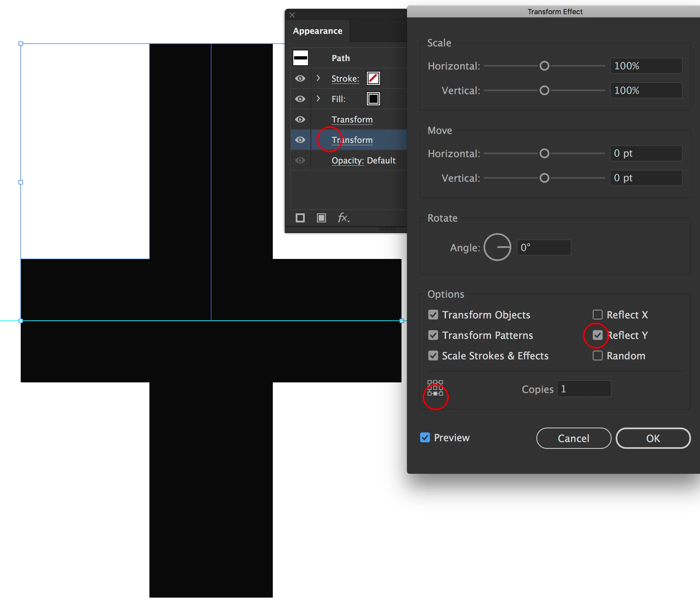Image resolution: width=700 pixels, height=609 pixels.
Task: Click the Cancel button
Action: [573, 438]
